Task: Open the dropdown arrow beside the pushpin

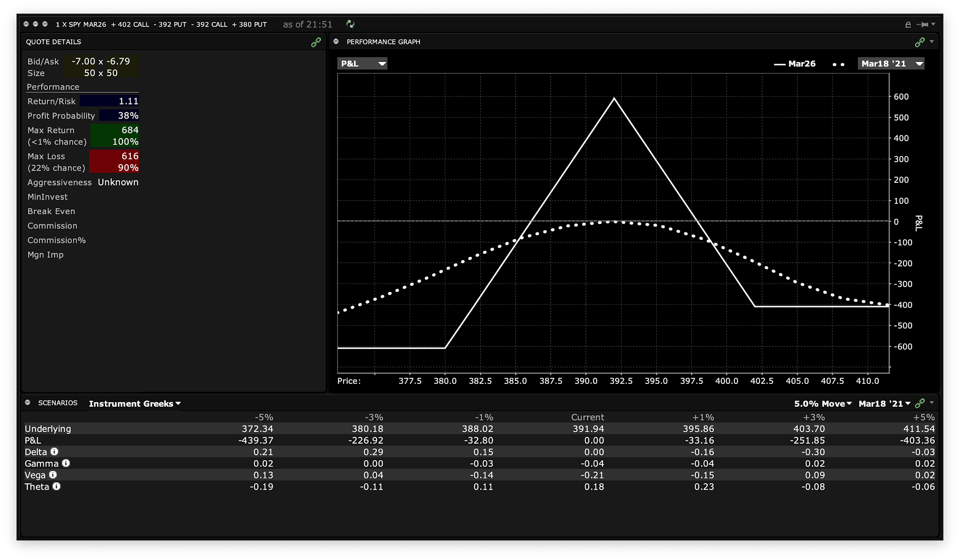Action: click(933, 24)
